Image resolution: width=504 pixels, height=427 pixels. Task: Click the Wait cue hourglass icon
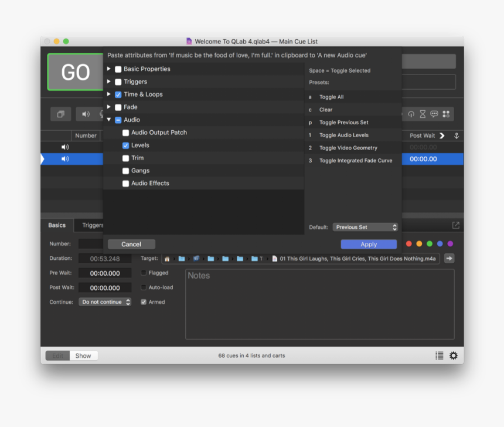(423, 114)
